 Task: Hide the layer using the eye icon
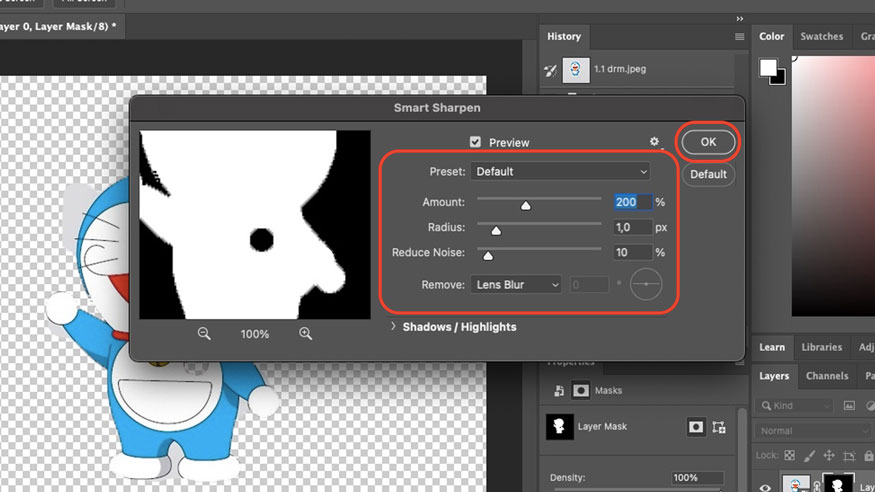[x=766, y=487]
